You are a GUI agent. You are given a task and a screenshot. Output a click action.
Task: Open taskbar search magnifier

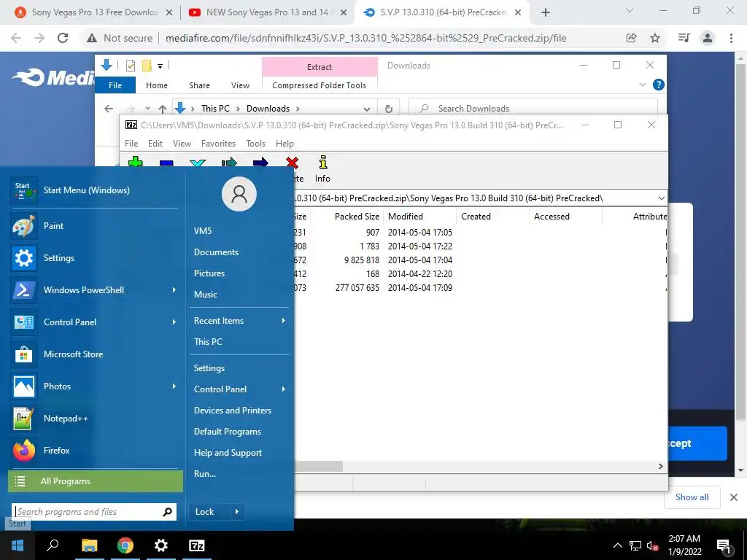[53, 545]
